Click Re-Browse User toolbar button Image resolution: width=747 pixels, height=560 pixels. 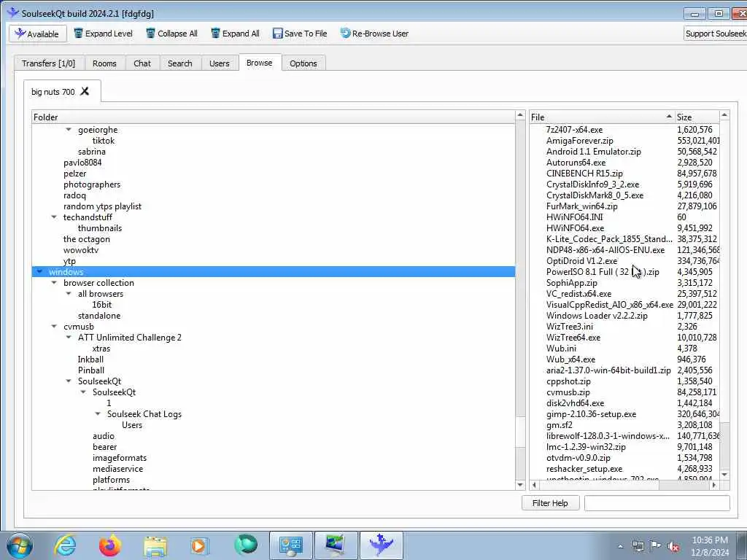coord(374,34)
